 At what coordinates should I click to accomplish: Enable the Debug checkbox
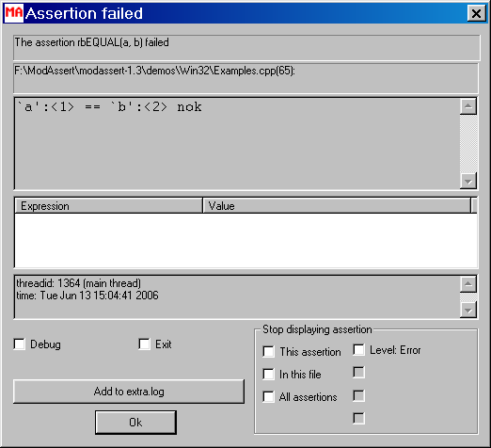coord(20,344)
